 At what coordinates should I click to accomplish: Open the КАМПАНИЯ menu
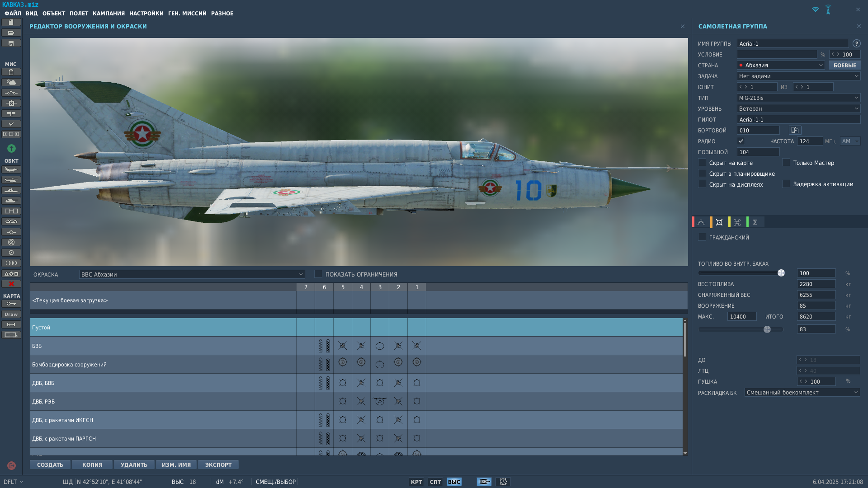108,14
